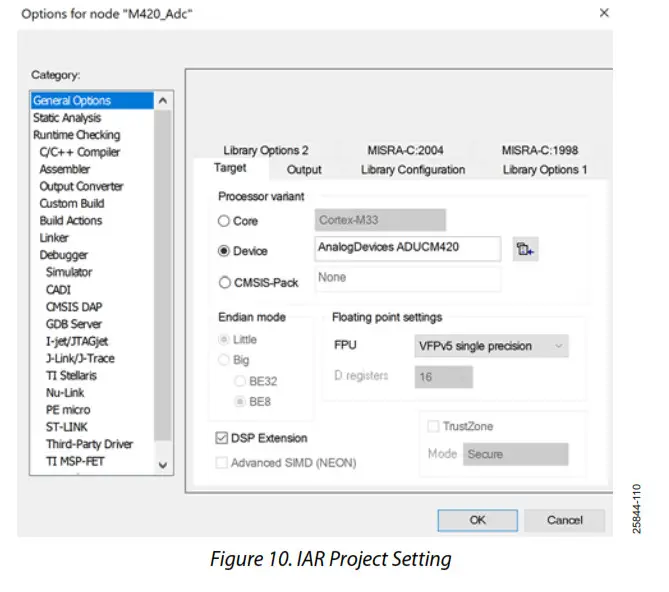Close the Options for node dialog
The height and width of the screenshot is (592, 669).
604,13
